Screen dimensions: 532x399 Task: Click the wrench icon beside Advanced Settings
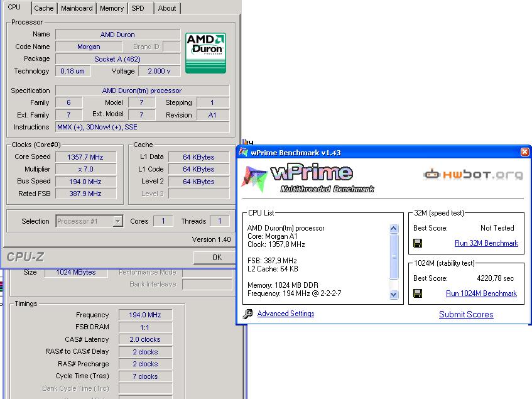(x=247, y=314)
